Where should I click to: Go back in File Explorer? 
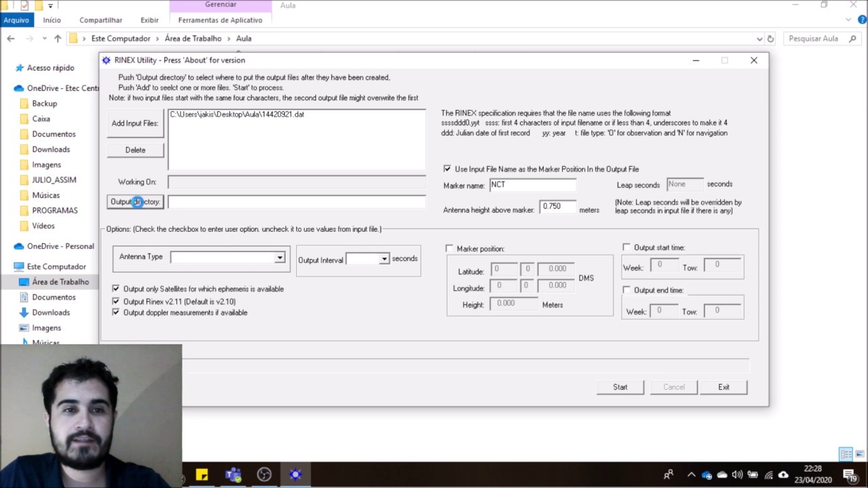click(x=11, y=39)
